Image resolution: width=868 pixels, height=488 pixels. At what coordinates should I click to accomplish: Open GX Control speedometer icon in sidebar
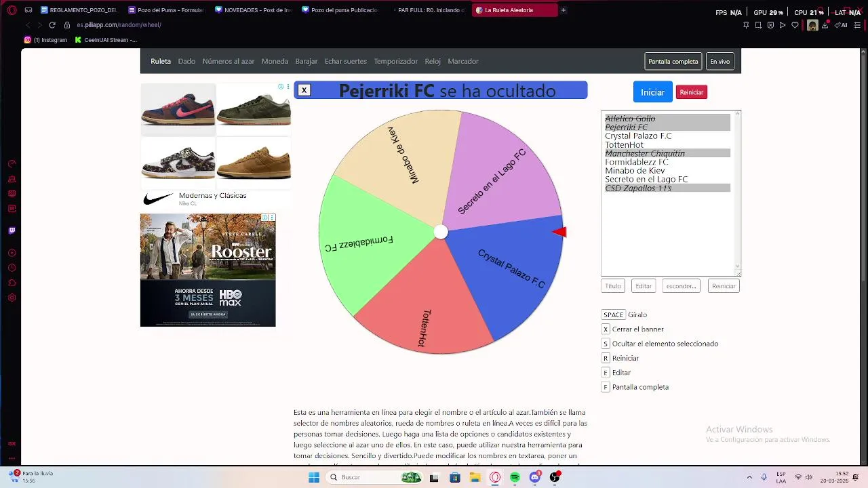pos(12,164)
